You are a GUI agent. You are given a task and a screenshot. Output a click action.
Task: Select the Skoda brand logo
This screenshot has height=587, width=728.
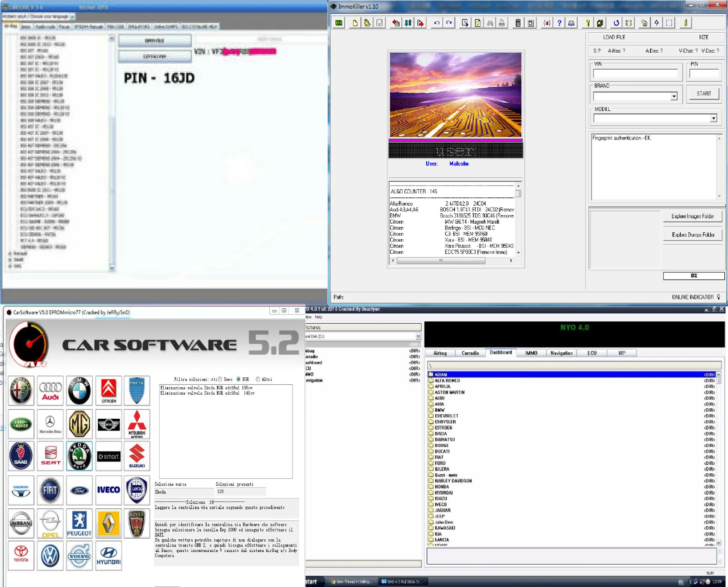tap(79, 456)
